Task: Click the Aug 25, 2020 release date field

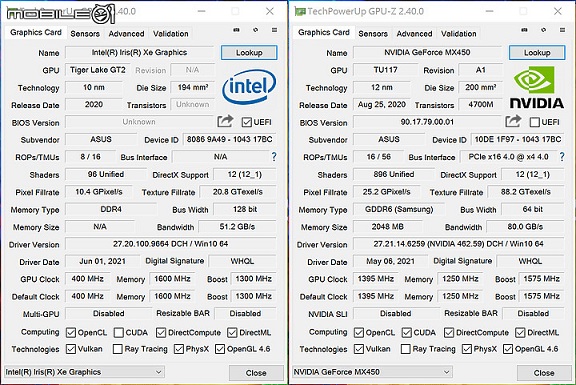Action: tap(382, 105)
